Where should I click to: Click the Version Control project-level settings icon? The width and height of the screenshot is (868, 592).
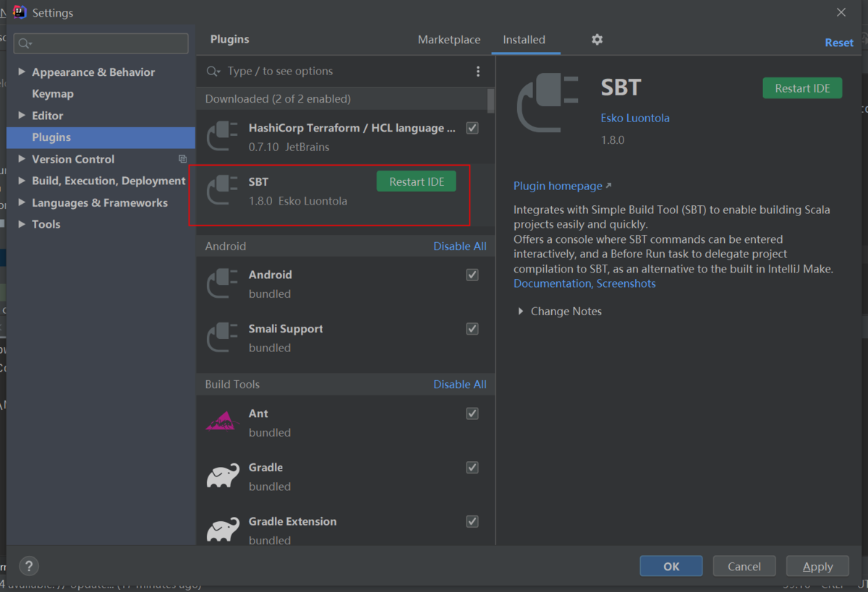click(x=182, y=159)
